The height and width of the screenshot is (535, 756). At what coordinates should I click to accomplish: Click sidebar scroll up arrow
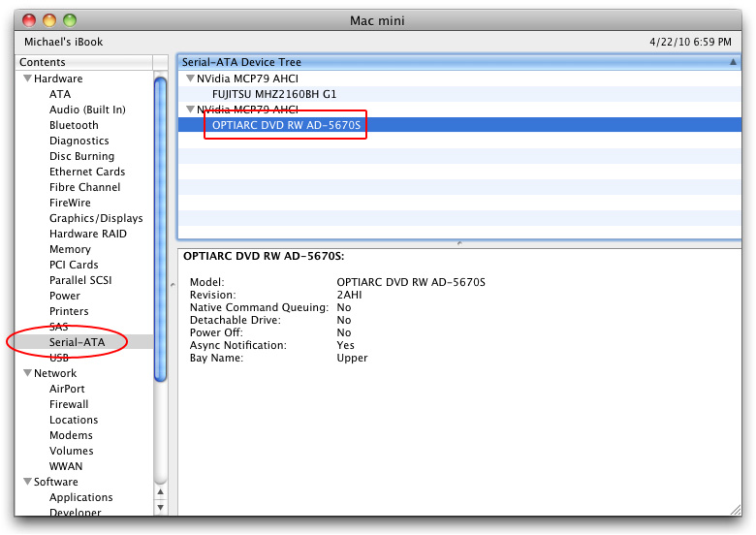pos(161,492)
